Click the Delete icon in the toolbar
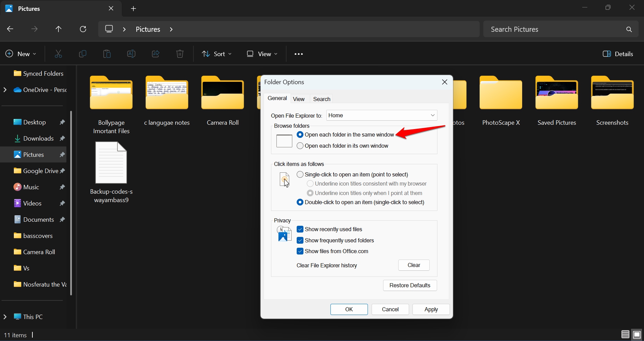644x341 pixels. point(180,54)
